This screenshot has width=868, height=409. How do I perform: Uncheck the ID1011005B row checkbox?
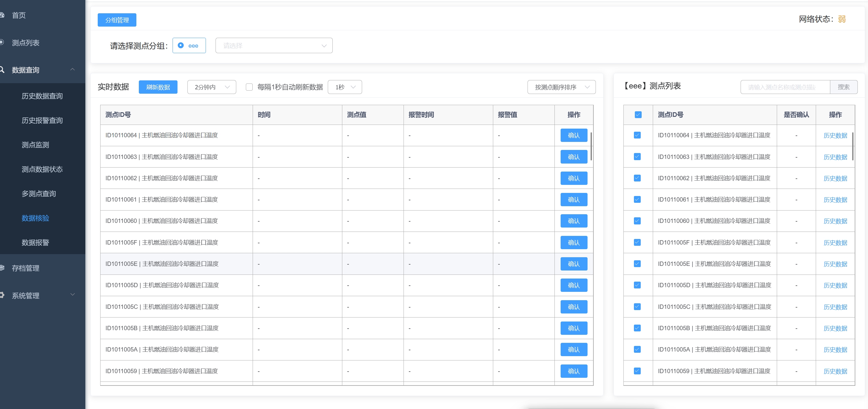[x=637, y=328]
